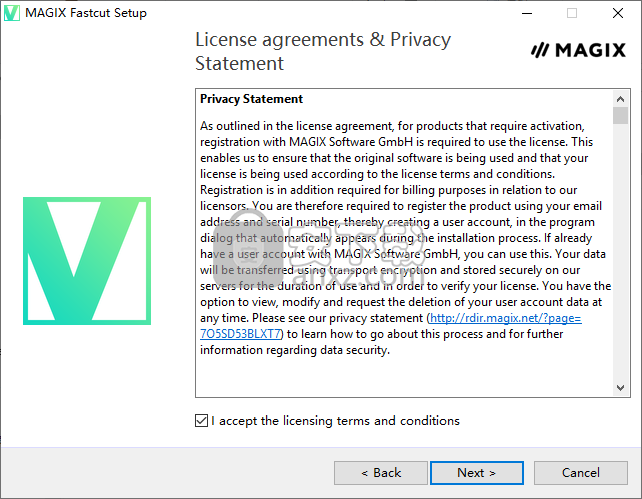Cancel the installation
Viewport: 642px width, 499px height.
pyautogui.click(x=581, y=473)
